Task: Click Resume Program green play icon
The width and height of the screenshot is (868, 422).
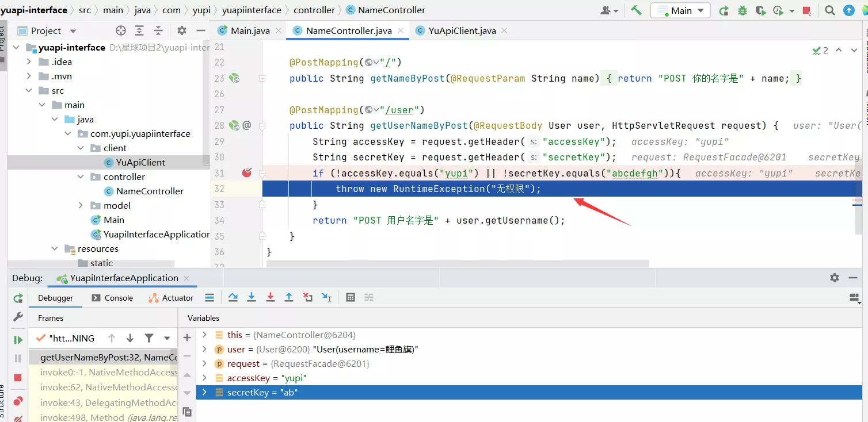Action: pyautogui.click(x=18, y=340)
